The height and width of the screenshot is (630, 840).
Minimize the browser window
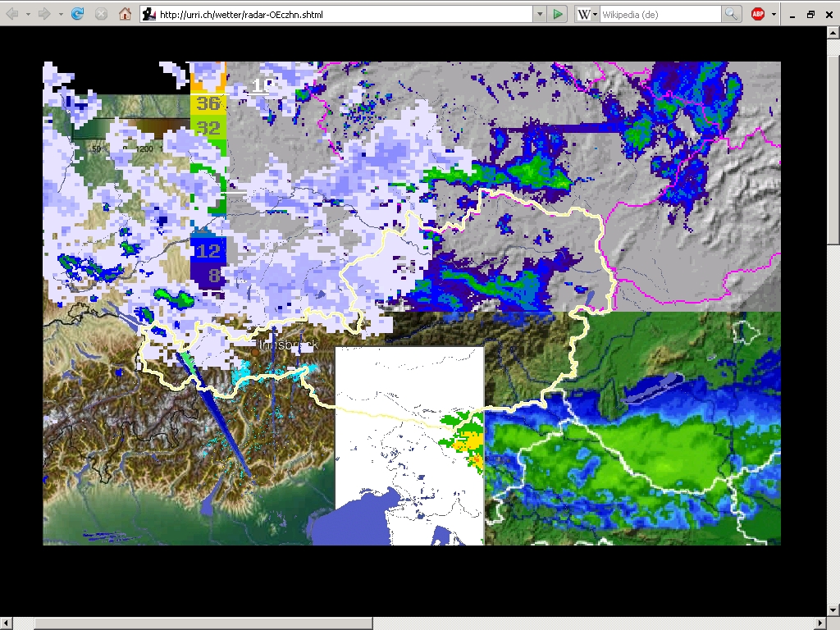coord(792,15)
